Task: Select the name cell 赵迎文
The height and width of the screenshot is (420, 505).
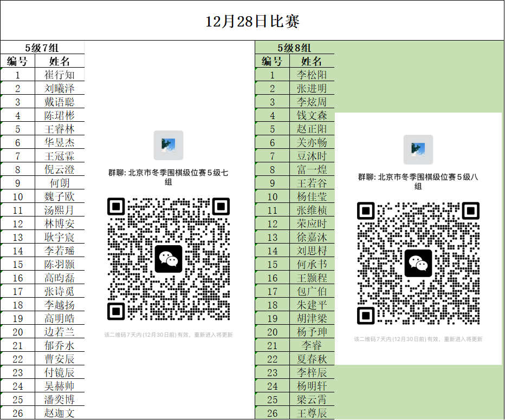Action: pos(60,413)
